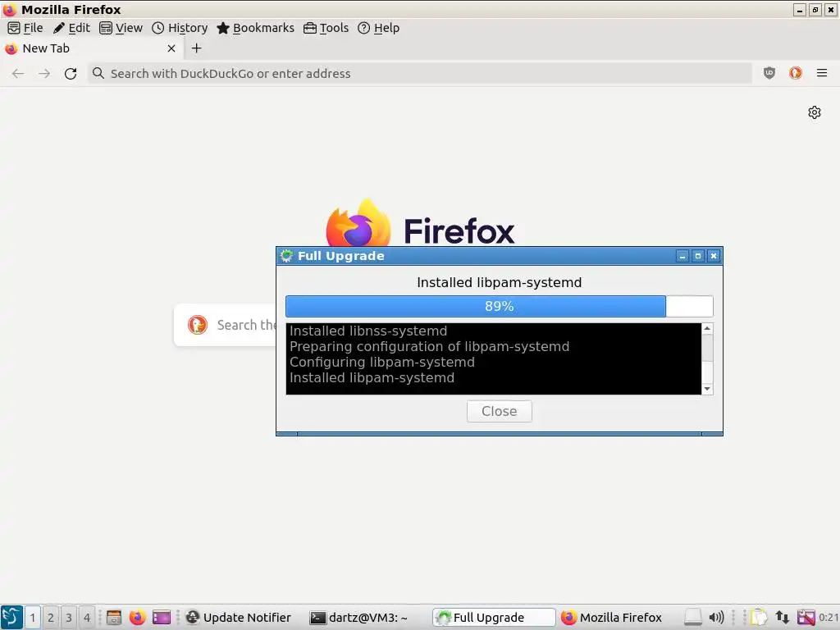Close the Mozilla Firefox window
Image resolution: width=840 pixels, height=630 pixels.
pos(831,10)
